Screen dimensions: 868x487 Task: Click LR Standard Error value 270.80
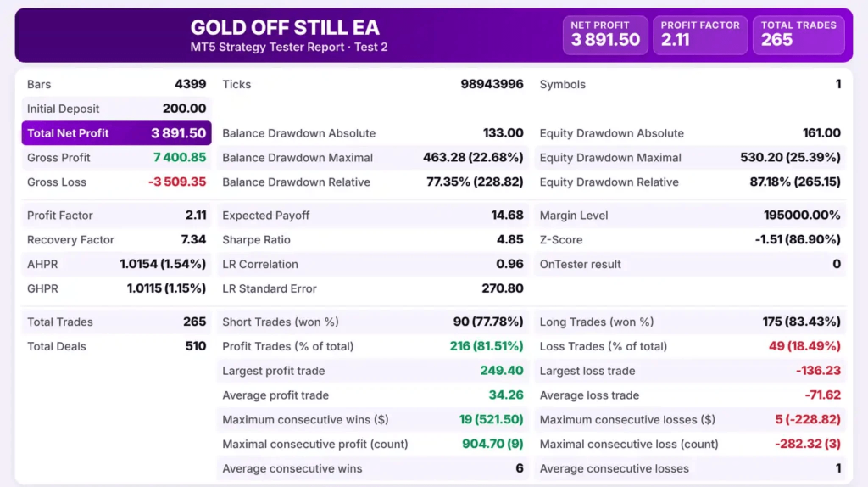[x=502, y=288]
